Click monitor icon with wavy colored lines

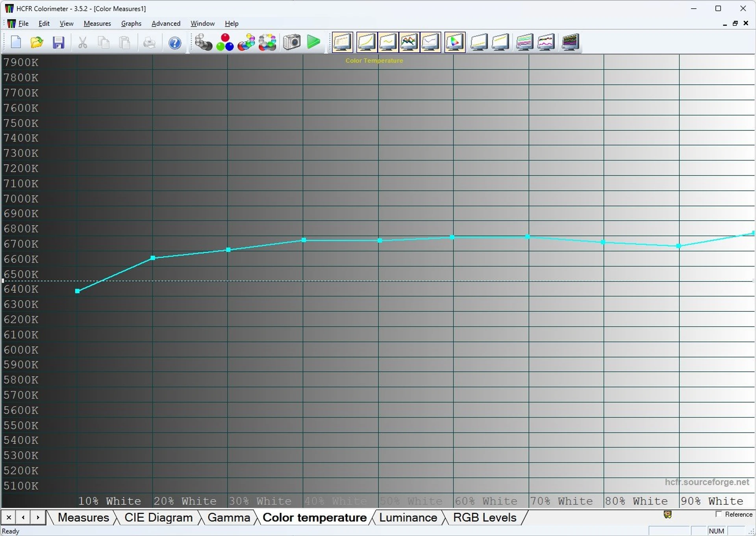click(x=546, y=42)
